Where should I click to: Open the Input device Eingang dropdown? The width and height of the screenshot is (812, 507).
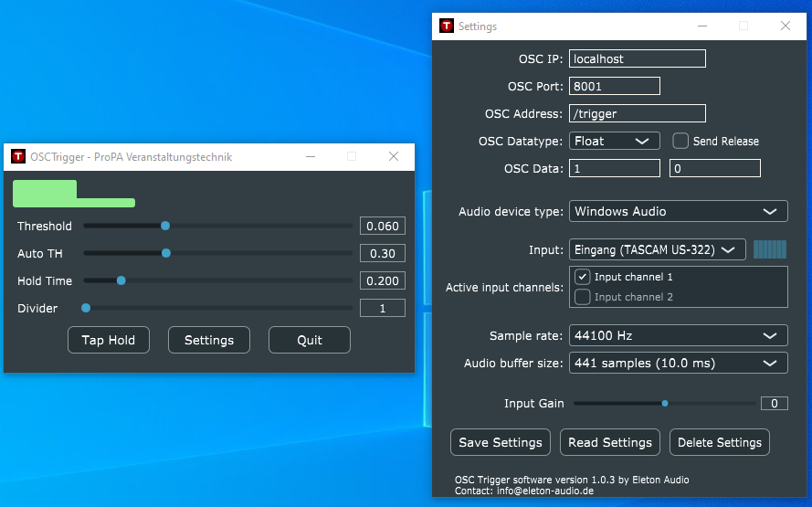tap(657, 249)
